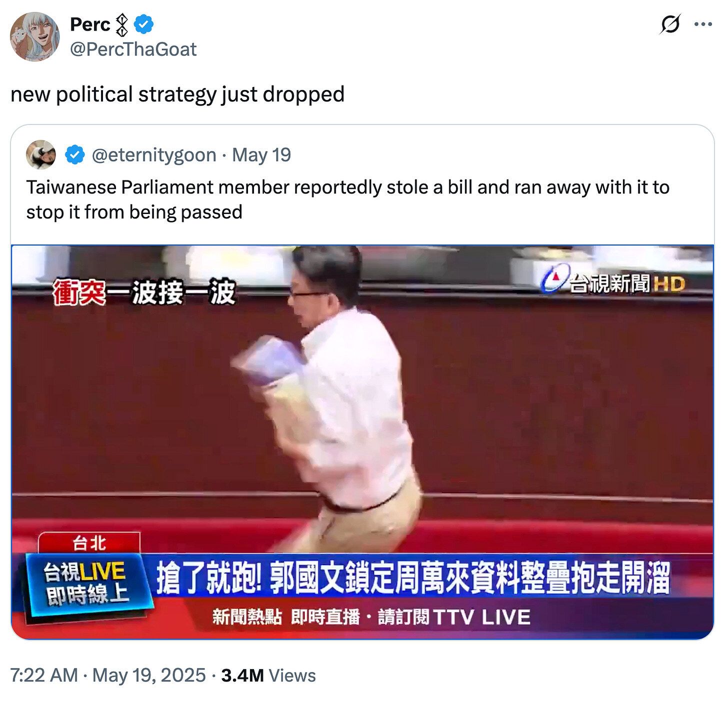The height and width of the screenshot is (704, 728).
Task: Select the 'new political strategy just dropped' text
Action: pos(177,94)
